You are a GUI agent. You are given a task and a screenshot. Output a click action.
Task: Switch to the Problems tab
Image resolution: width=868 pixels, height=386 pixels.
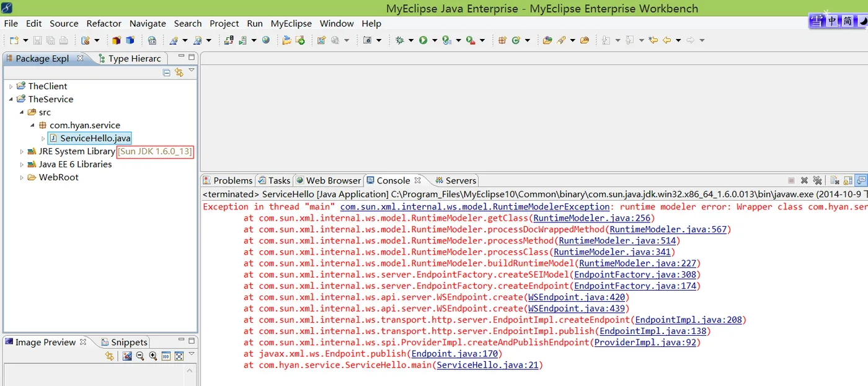pos(228,180)
